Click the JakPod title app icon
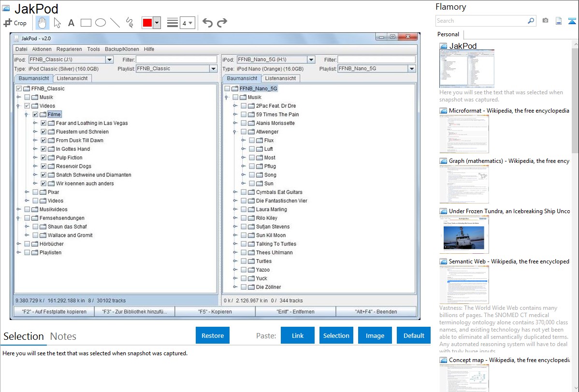This screenshot has height=392, width=579. tap(6, 8)
